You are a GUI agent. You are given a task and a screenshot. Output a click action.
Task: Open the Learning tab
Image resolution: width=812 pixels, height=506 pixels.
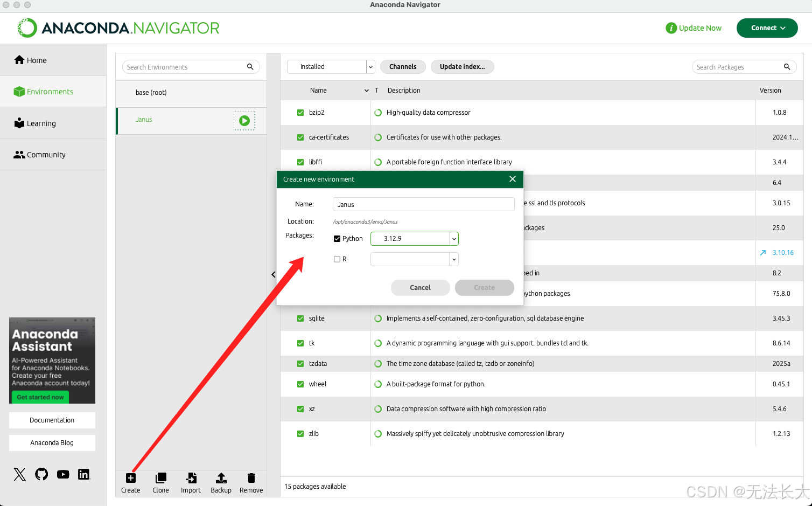(53, 123)
